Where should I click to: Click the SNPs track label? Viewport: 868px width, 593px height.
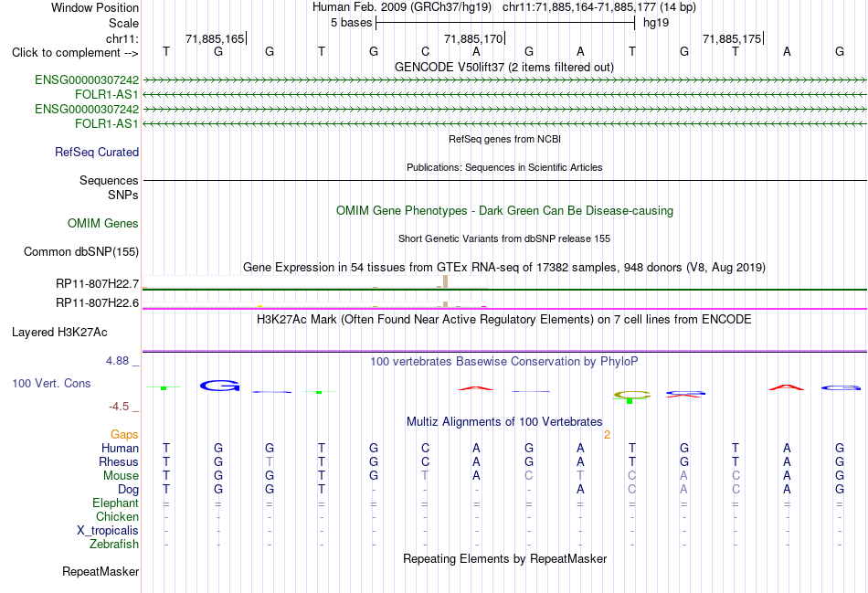[123, 195]
